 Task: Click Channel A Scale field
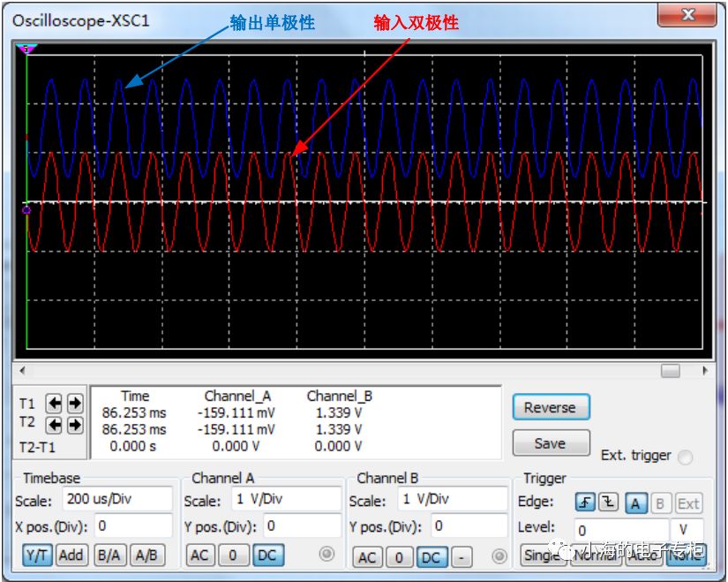(x=286, y=499)
